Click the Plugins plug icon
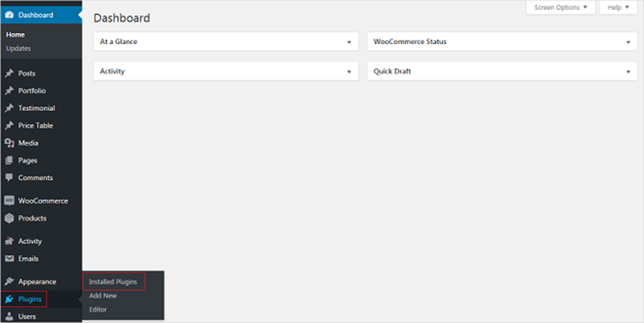The width and height of the screenshot is (644, 323). (9, 299)
